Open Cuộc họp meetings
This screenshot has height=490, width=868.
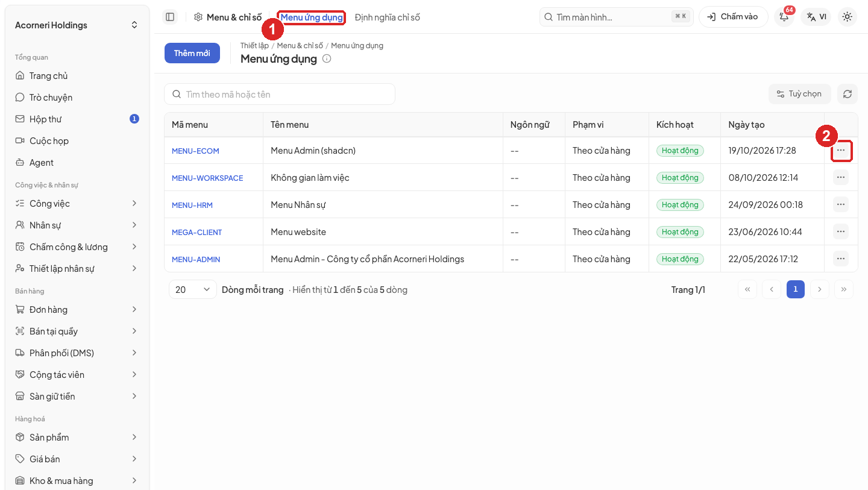[x=77, y=141]
